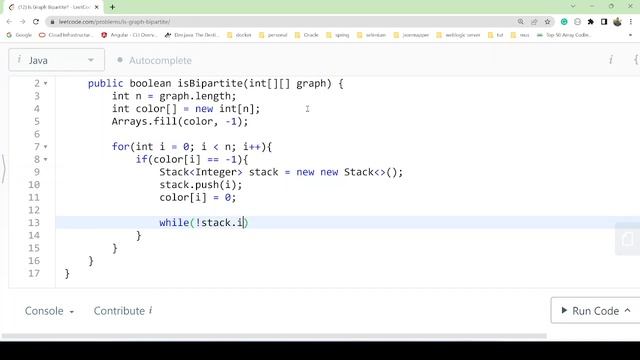Click the 'isBipartite' method name
Image resolution: width=640 pixels, height=360 pixels.
[x=210, y=83]
